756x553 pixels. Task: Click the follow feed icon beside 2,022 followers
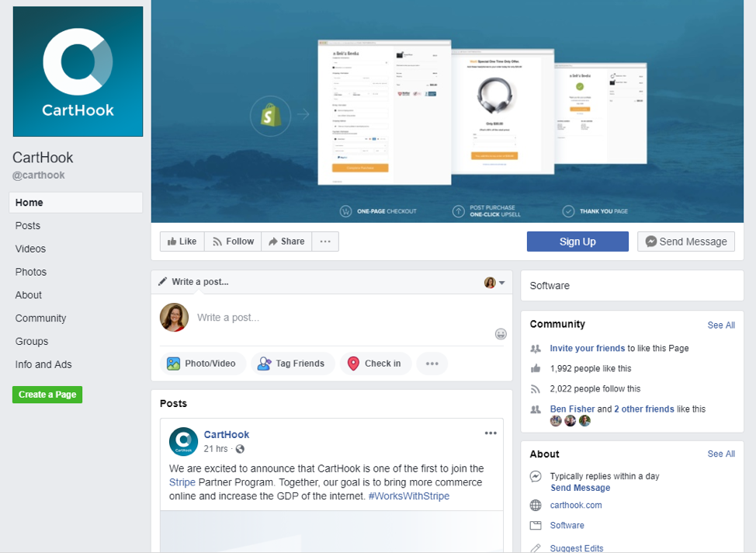536,389
